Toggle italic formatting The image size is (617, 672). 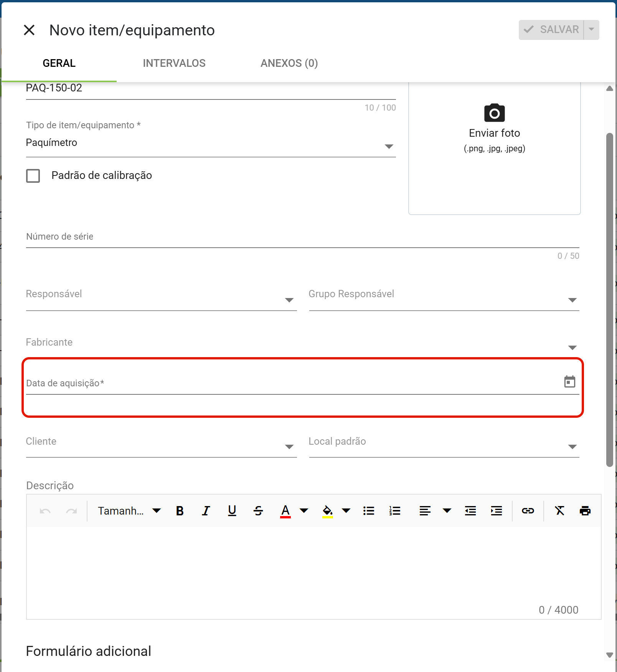click(206, 511)
